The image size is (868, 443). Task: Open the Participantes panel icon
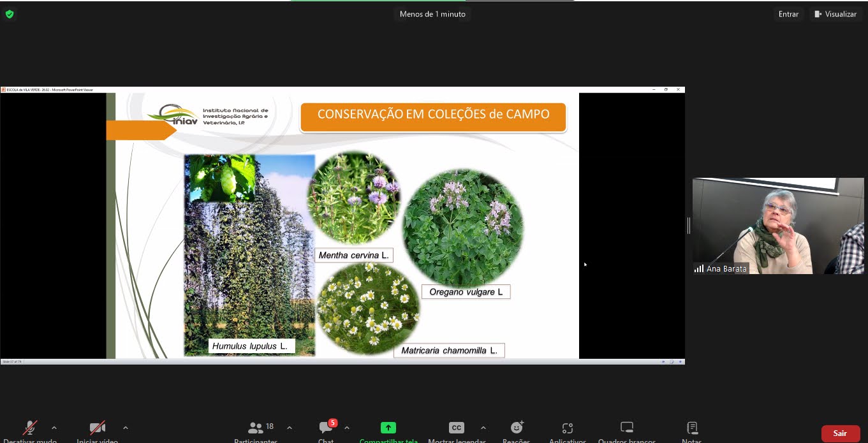point(256,428)
